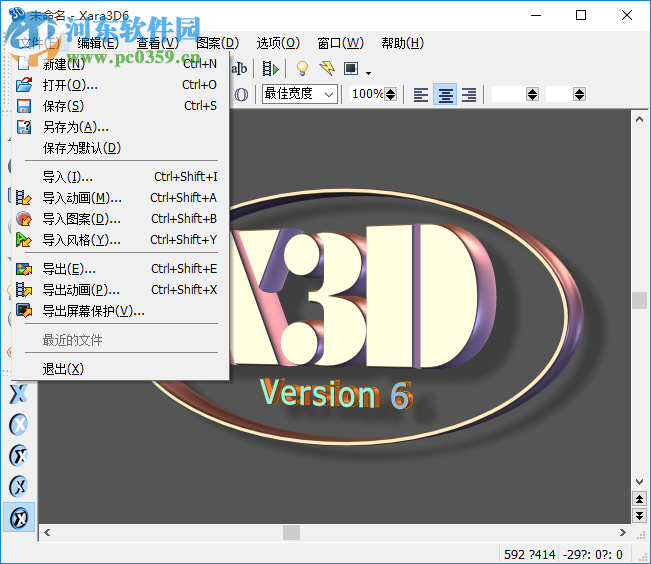Click the Save As disk icon
Viewport: 651px width, 564px height.
point(24,127)
